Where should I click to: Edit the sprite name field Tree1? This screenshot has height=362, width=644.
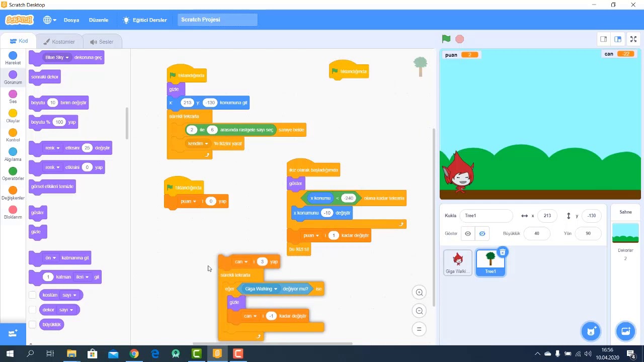tap(486, 216)
